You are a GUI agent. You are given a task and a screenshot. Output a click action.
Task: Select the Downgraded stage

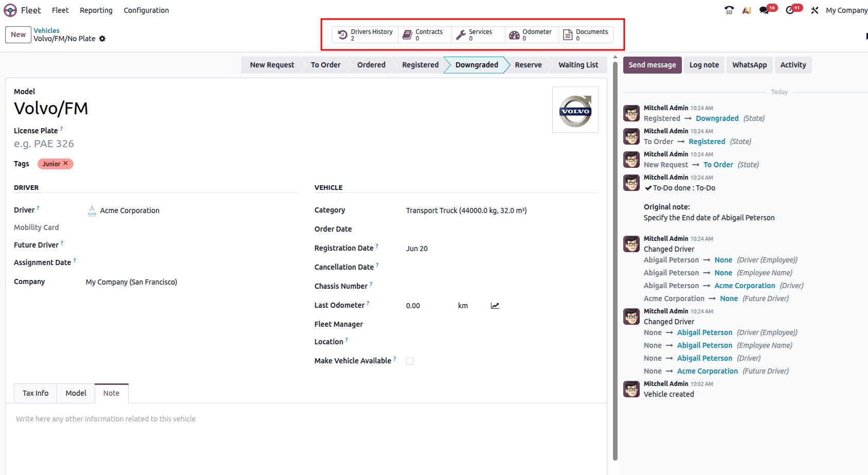477,65
